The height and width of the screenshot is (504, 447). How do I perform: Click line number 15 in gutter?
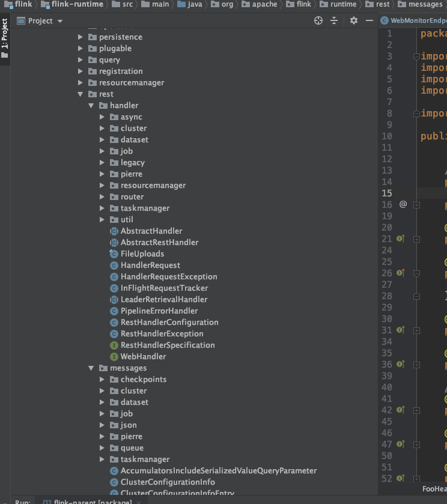coord(387,193)
